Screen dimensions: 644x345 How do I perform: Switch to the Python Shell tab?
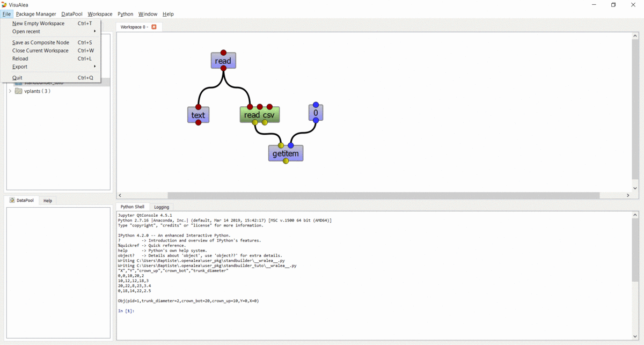pos(132,207)
